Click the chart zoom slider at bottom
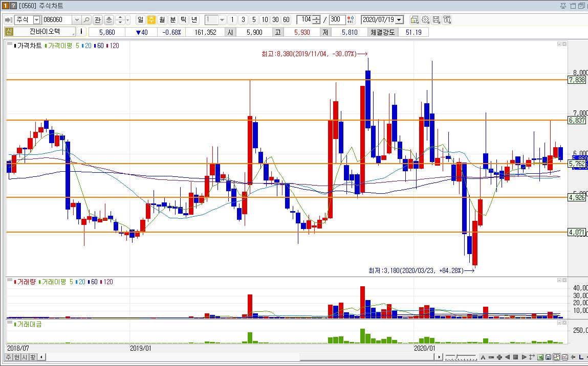 (461, 357)
